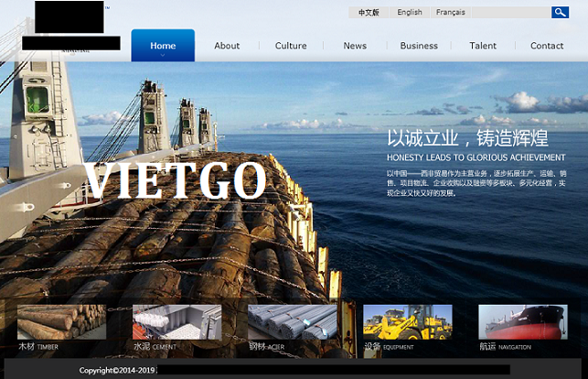Click the 航运 NAVIGATION label

pyautogui.click(x=505, y=346)
